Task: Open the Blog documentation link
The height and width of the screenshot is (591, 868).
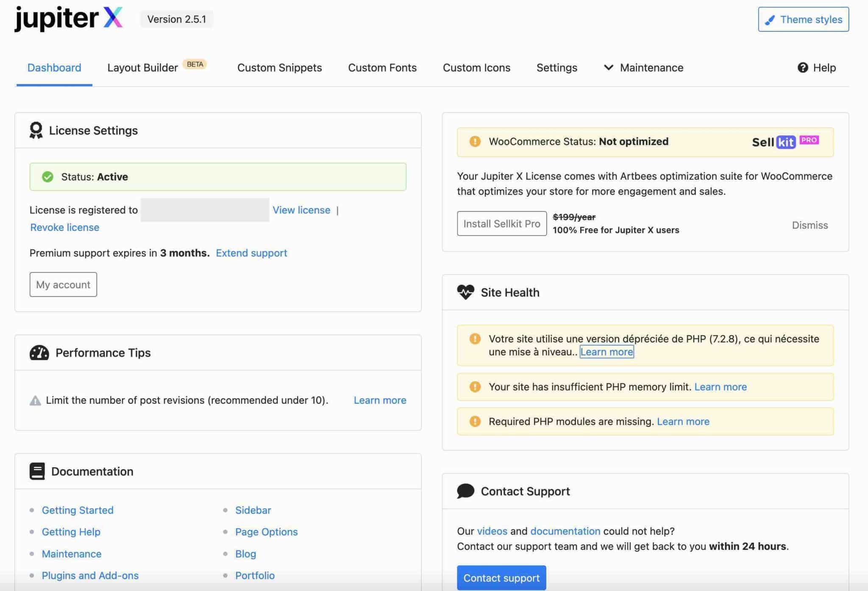Action: click(x=246, y=554)
